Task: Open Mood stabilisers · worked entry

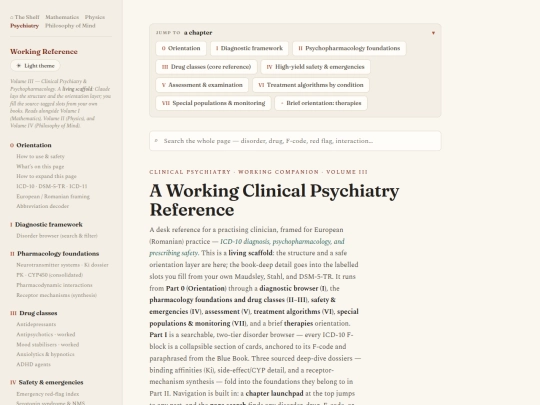Action: [x=48, y=344]
